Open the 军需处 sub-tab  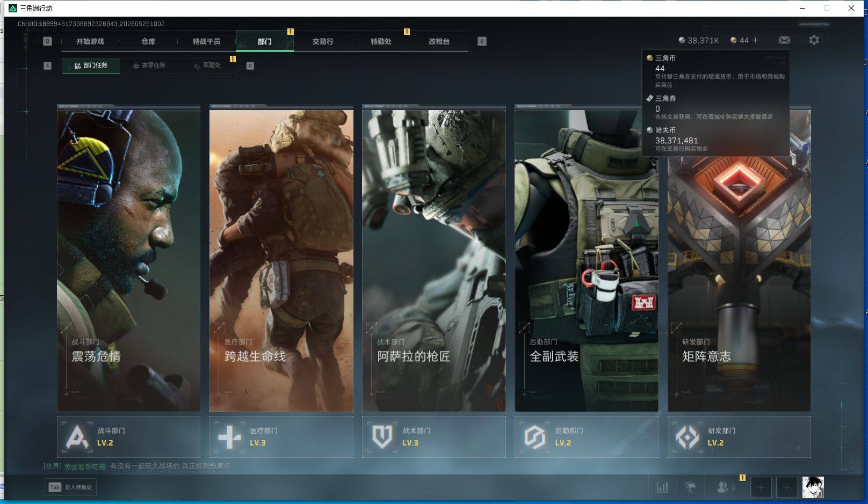[207, 65]
